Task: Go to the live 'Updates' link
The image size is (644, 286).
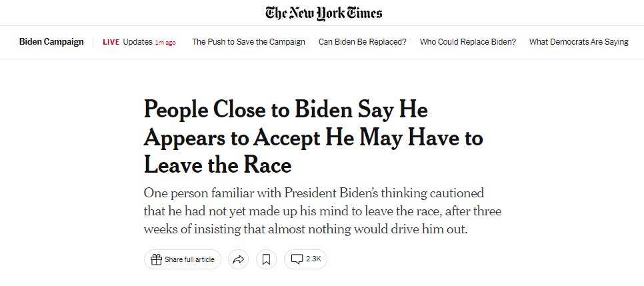Action: tap(138, 42)
